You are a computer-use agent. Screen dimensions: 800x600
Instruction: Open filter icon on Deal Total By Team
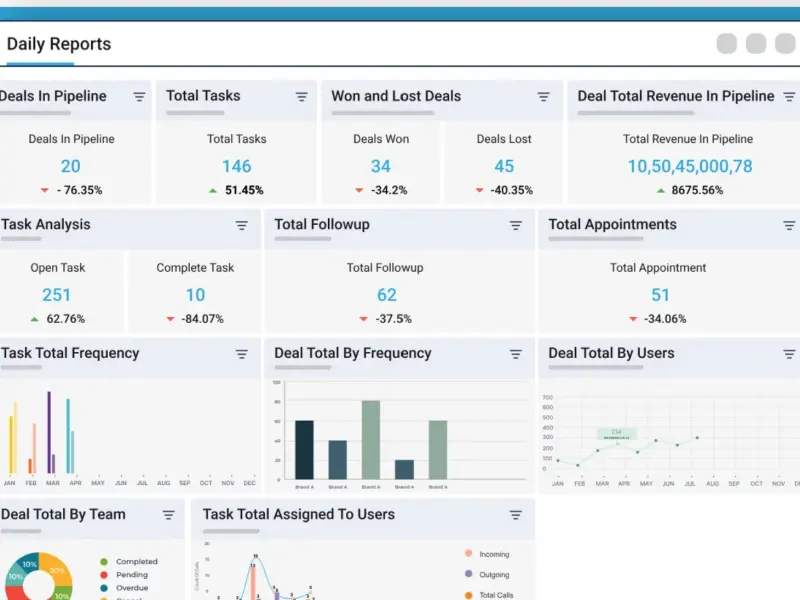[168, 515]
